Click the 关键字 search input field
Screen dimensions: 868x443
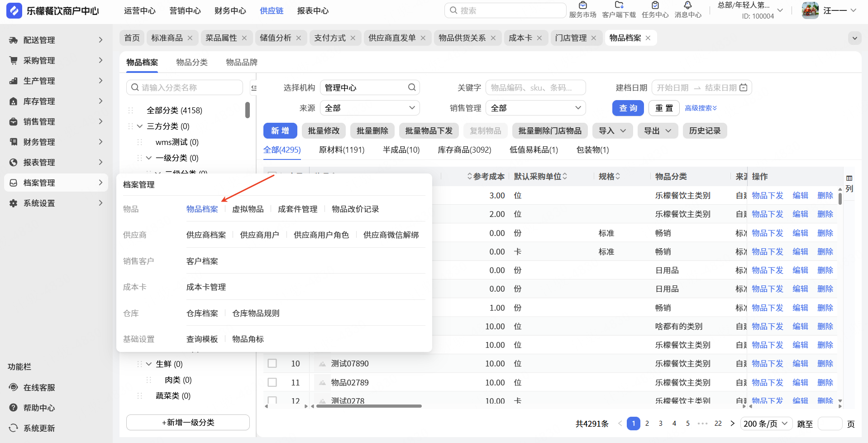[535, 88]
